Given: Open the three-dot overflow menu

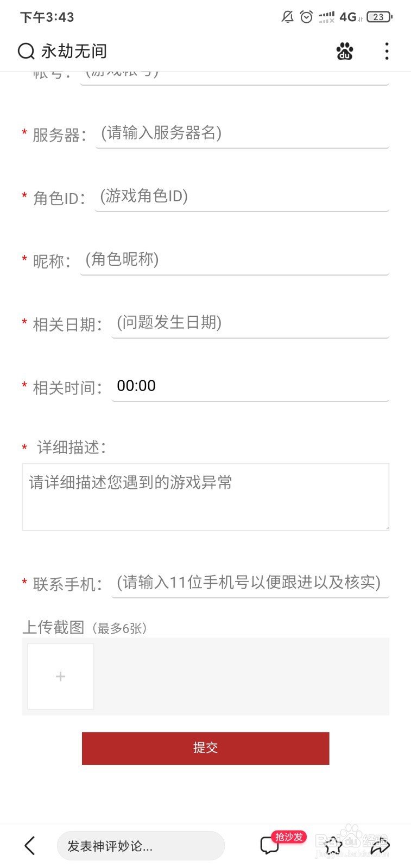Looking at the screenshot, I should [387, 51].
